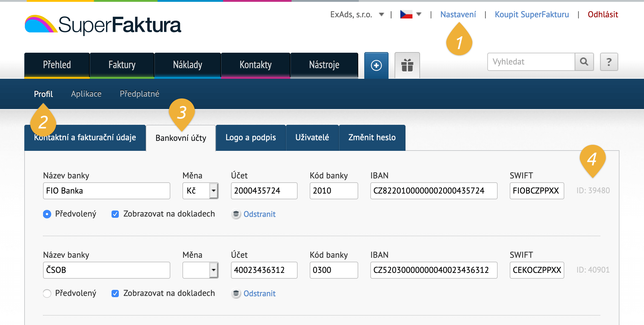Click the text ID: 39480
The image size is (644, 325).
(x=593, y=191)
